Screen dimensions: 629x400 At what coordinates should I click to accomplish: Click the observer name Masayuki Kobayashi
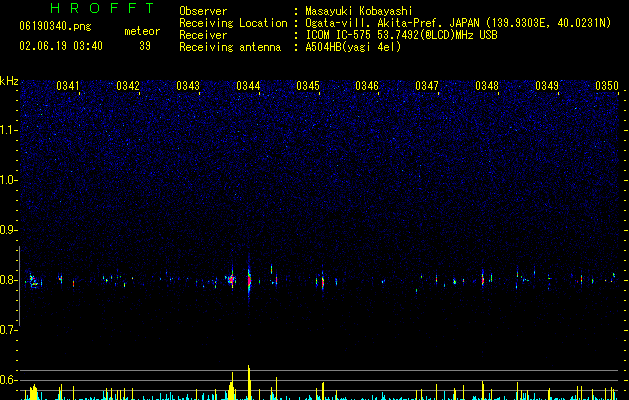tap(359, 11)
